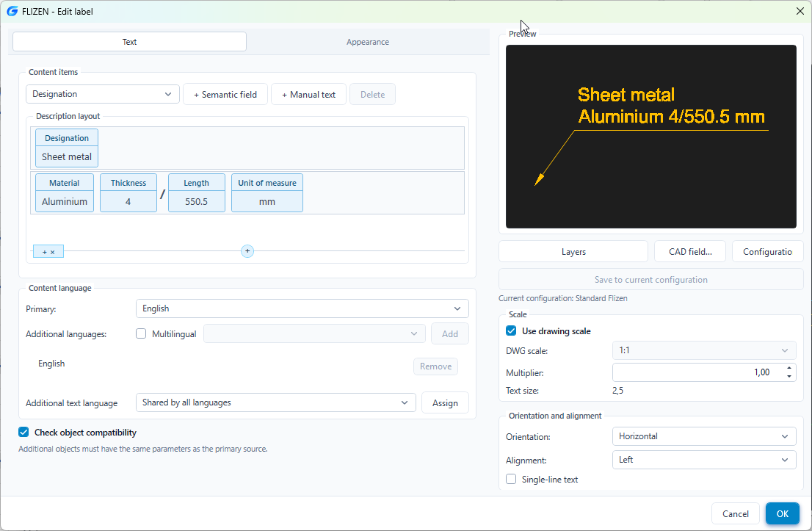The width and height of the screenshot is (812, 531).
Task: Click the Add language button
Action: (x=449, y=334)
